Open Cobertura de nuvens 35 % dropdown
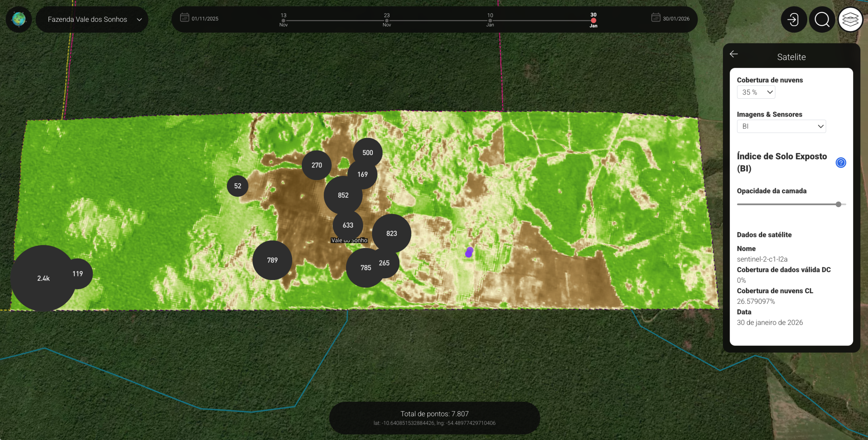 756,92
